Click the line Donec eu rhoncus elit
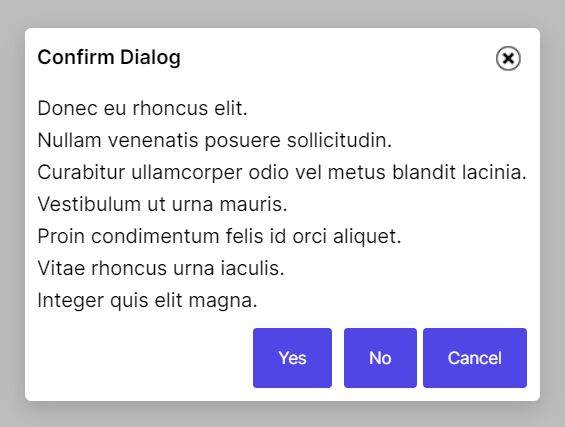 point(143,108)
